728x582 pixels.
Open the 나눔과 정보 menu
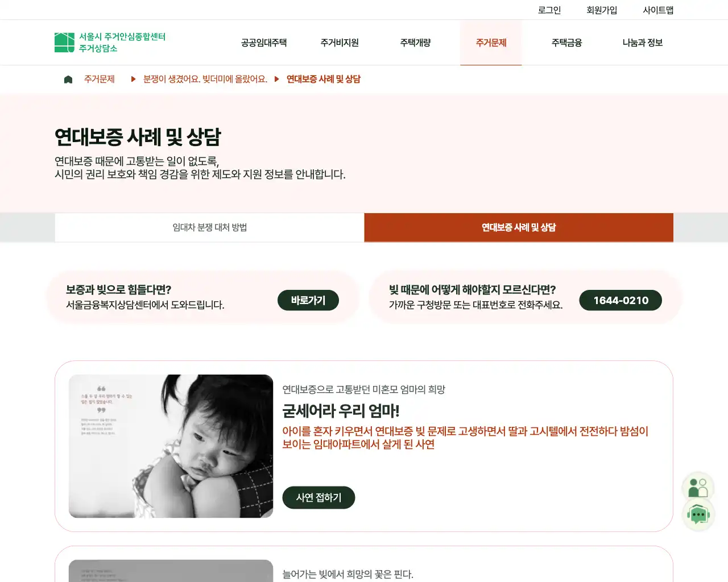tap(643, 43)
